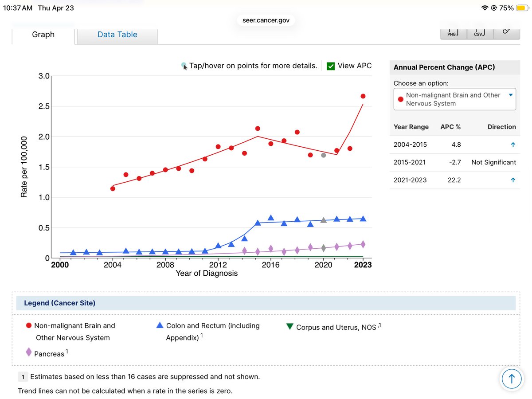The height and width of the screenshot is (399, 532).
Task: Tap the Wi-Fi status icon
Action: 485,8
